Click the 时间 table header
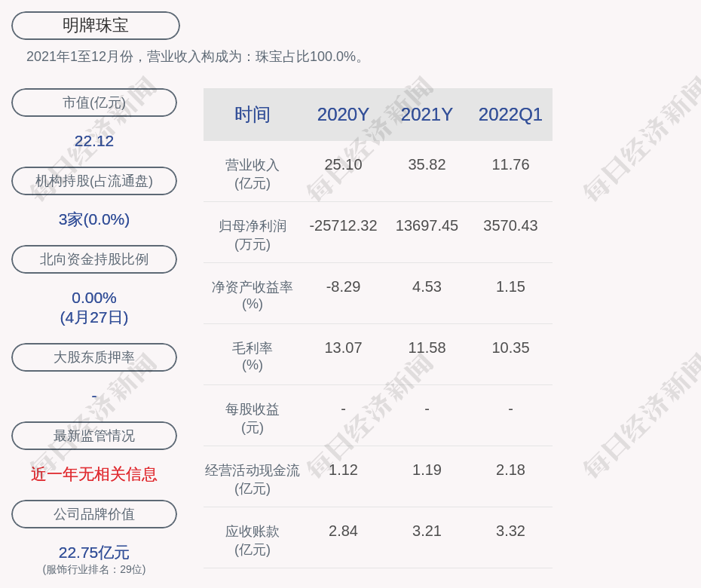This screenshot has height=588, width=701. (253, 115)
